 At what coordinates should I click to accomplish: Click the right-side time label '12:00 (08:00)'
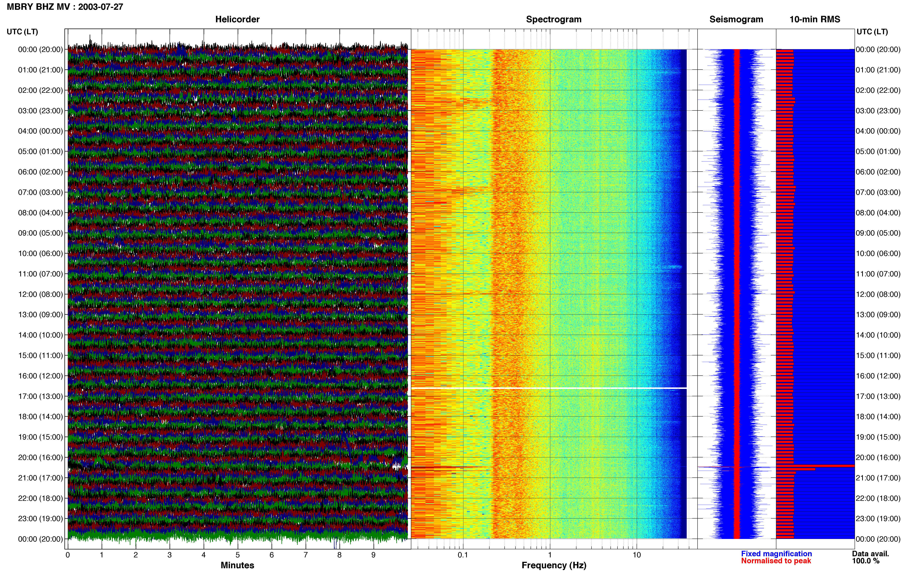(x=878, y=294)
